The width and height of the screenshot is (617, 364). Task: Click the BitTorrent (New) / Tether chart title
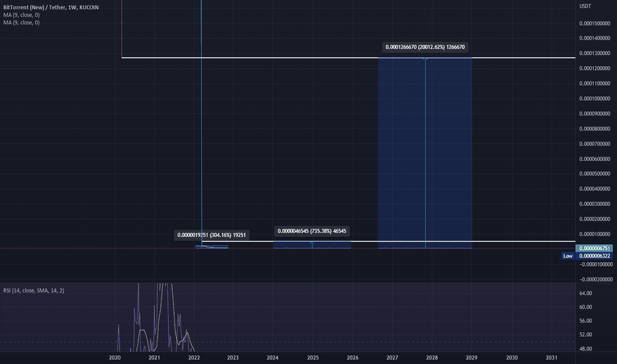click(51, 7)
